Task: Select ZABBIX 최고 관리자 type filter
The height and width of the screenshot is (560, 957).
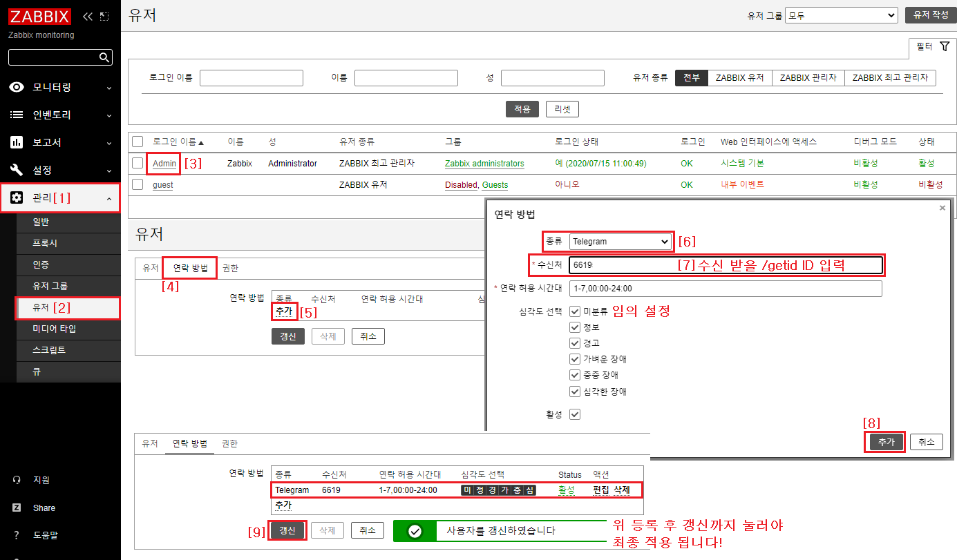Action: point(890,78)
